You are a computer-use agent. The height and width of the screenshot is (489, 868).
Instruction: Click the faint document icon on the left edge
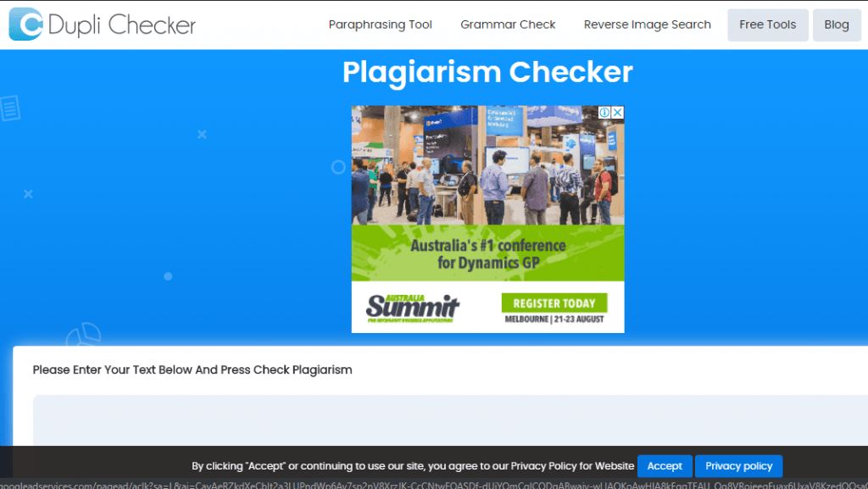[x=10, y=108]
